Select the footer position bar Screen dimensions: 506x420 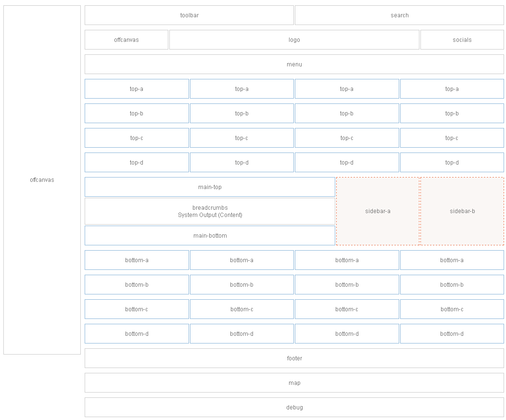pos(294,358)
